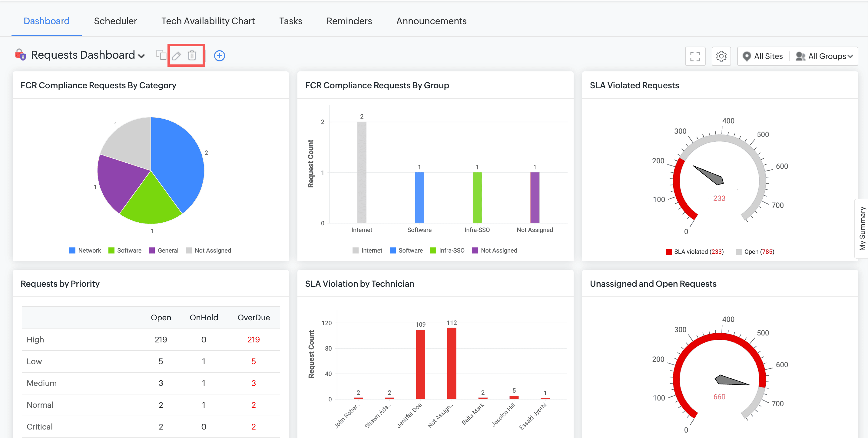
Task: Click the copy dashboard icon
Action: pyautogui.click(x=161, y=55)
